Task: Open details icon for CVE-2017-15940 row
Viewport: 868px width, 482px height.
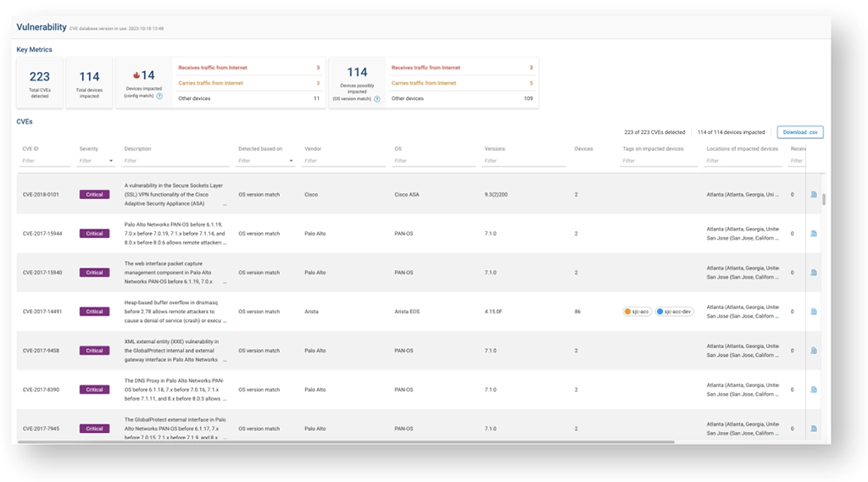Action: click(x=813, y=273)
